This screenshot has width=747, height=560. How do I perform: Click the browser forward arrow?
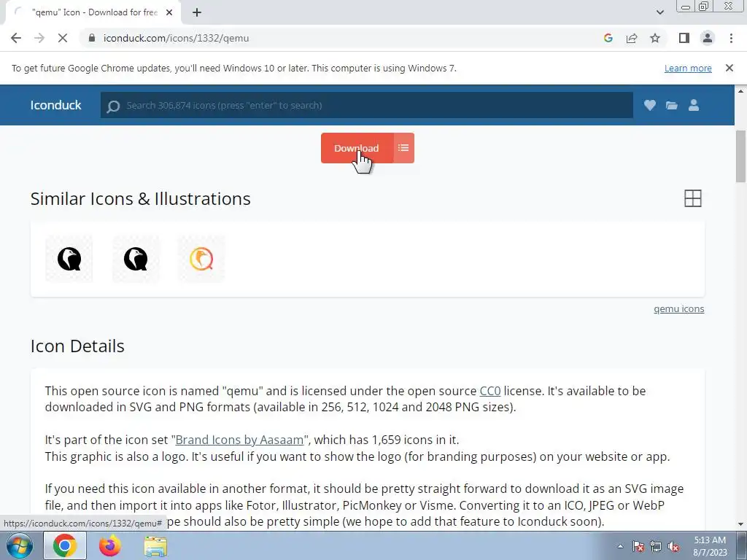tap(39, 38)
